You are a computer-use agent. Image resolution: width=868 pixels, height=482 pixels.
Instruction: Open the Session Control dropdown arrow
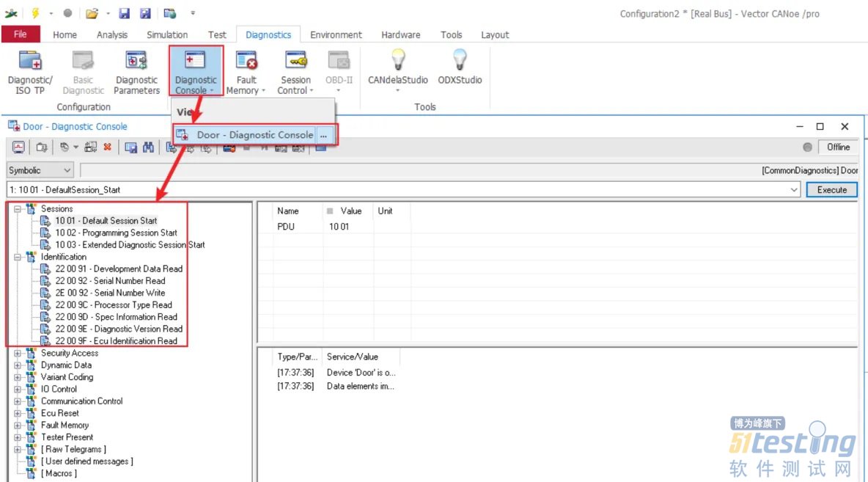click(311, 91)
